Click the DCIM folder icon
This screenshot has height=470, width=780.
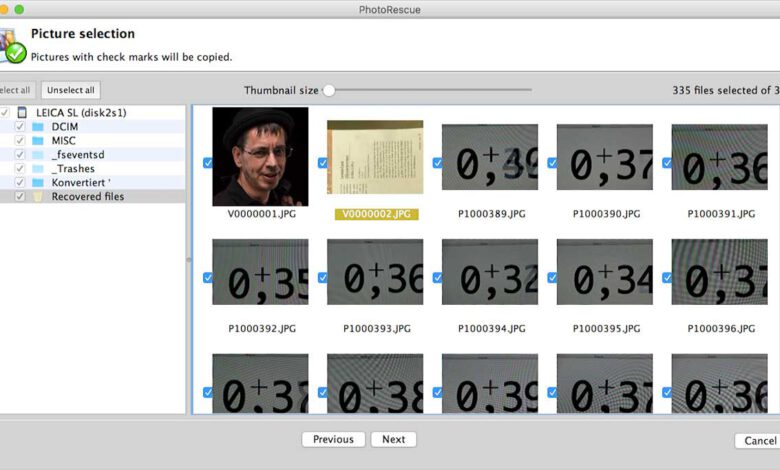pyautogui.click(x=38, y=127)
